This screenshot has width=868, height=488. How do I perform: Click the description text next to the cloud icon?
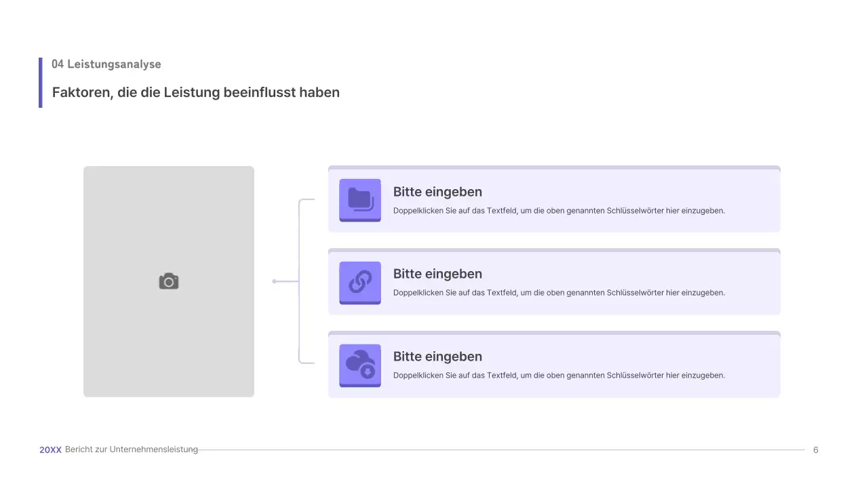pos(559,375)
